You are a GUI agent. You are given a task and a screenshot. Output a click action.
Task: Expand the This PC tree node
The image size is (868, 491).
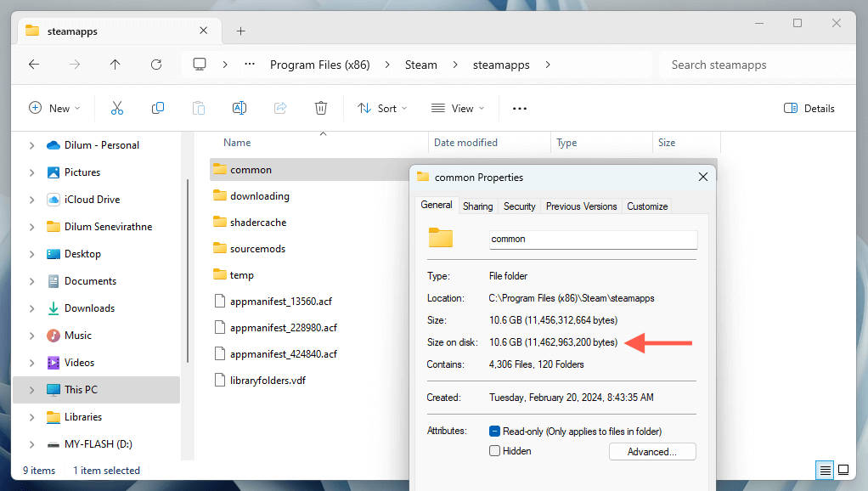pyautogui.click(x=31, y=390)
